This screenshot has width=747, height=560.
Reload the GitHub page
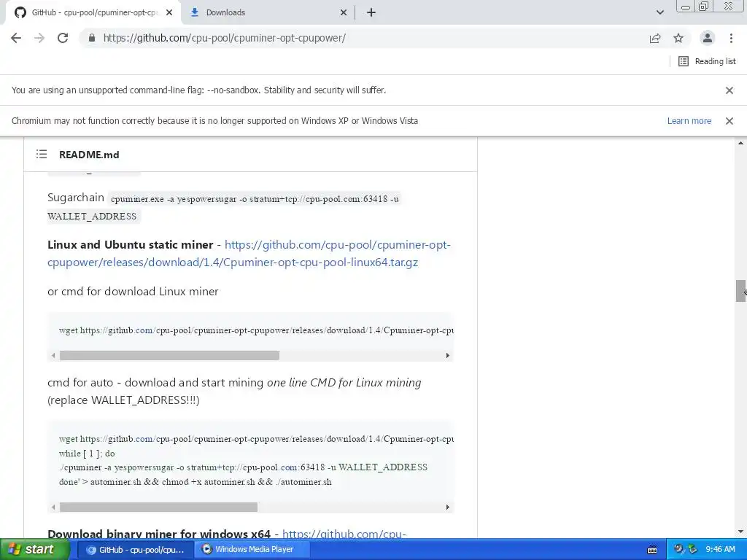tap(63, 38)
